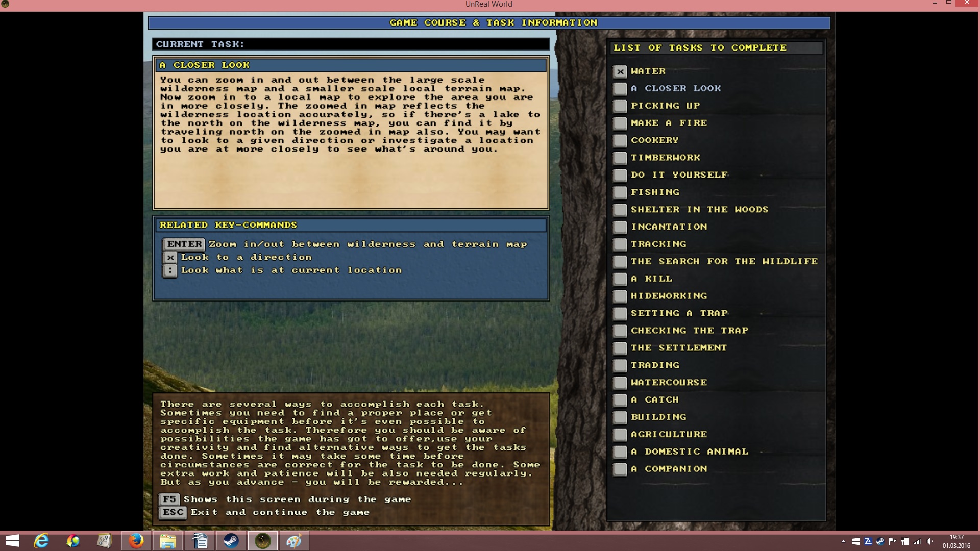
Task: Select THE SEARCH FOR THE WILDLIFE task
Action: pyautogui.click(x=724, y=261)
